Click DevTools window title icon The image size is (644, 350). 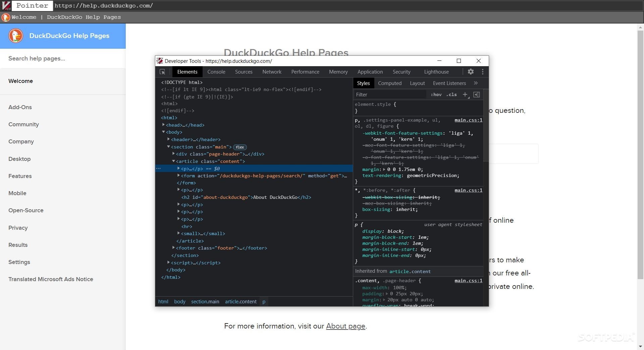tap(160, 61)
